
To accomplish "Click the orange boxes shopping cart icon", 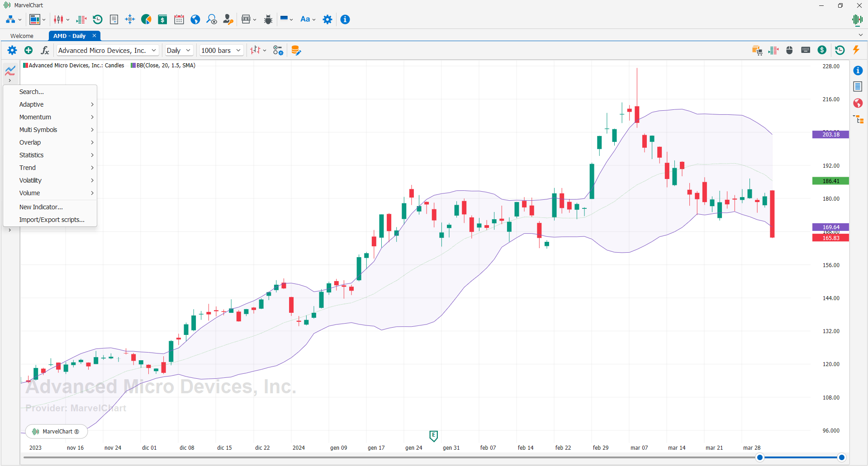I will (757, 50).
